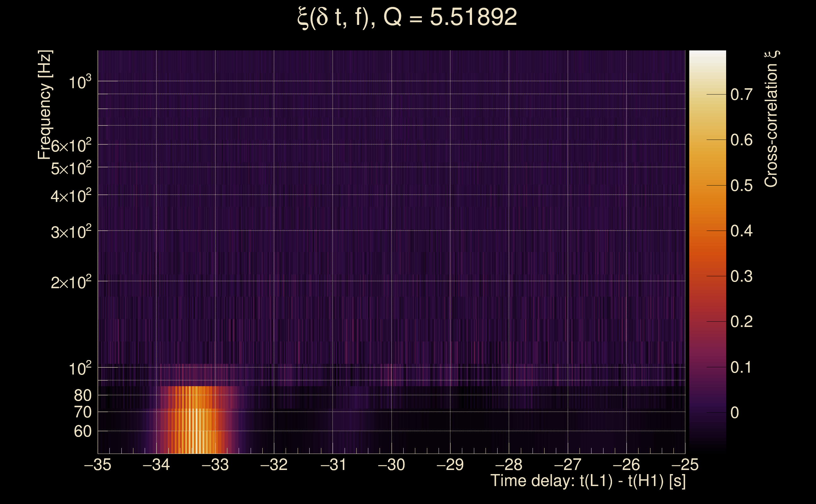This screenshot has width=816, height=504.
Task: Click the 0 label on the colorbar
Action: (x=735, y=413)
